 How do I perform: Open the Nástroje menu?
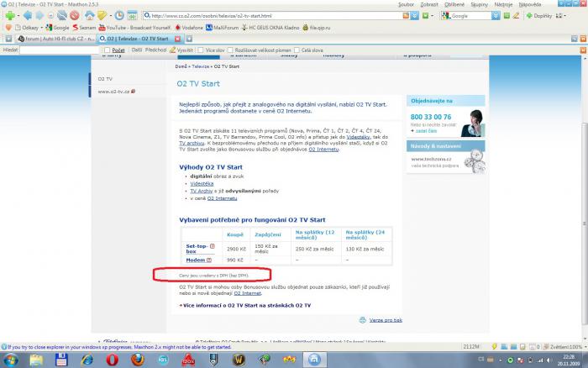point(503,4)
